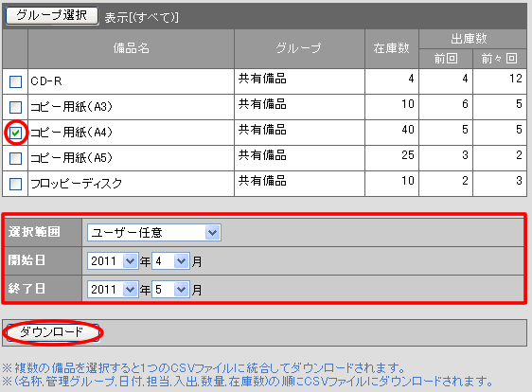This screenshot has height=392, width=532.
Task: Click the 前々回 column header
Action: tap(500, 59)
